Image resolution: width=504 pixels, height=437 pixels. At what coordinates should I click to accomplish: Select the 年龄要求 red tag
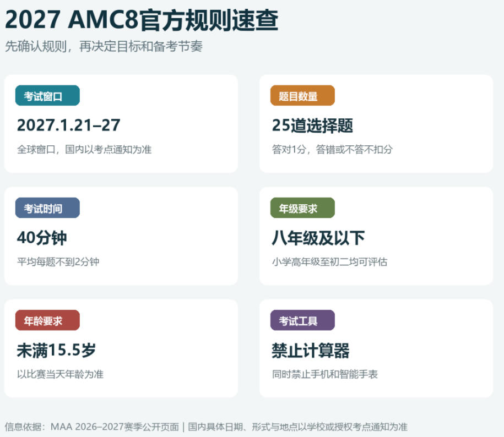(x=47, y=320)
